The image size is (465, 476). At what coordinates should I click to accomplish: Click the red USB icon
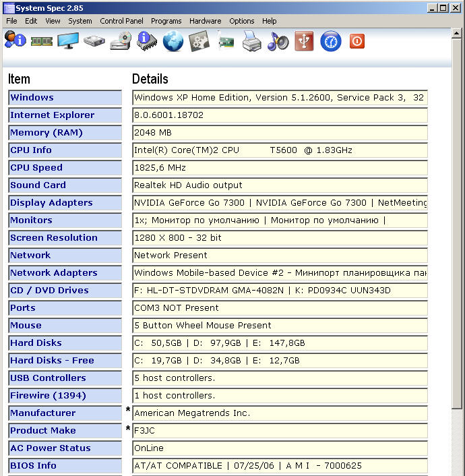coord(305,42)
